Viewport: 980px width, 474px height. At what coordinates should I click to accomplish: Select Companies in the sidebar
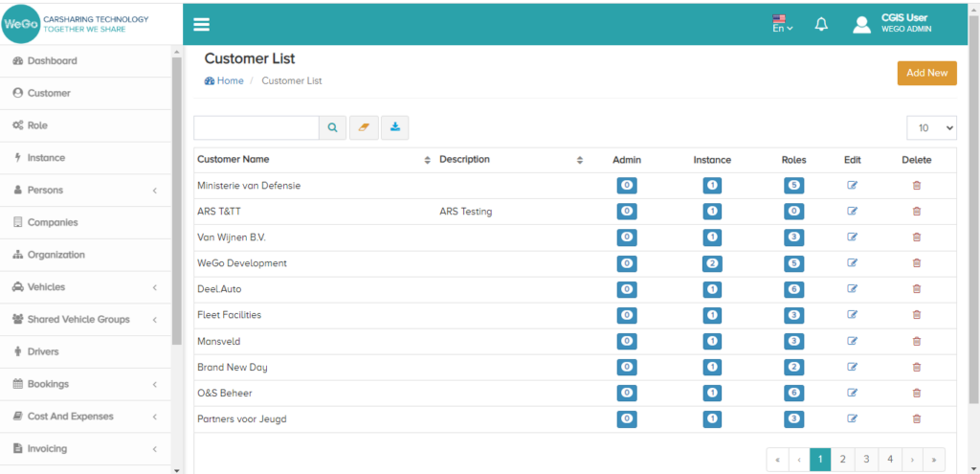coord(53,223)
